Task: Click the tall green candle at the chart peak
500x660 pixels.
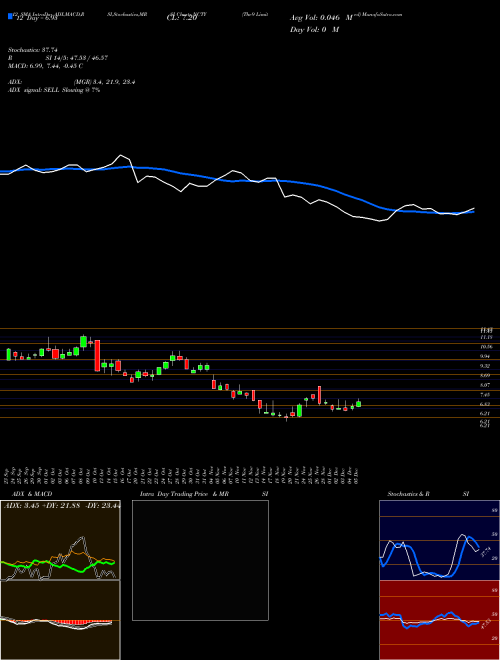Action: 83,341
